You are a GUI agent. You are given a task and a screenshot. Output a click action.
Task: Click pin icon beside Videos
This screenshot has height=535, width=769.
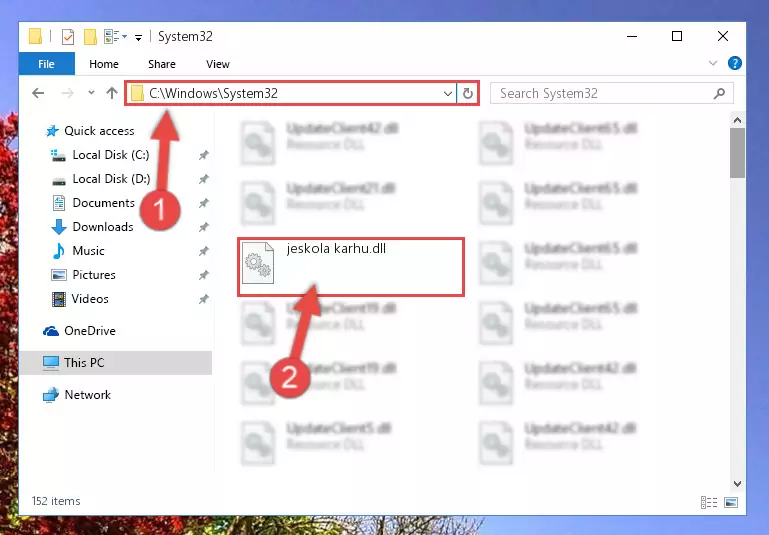(204, 299)
